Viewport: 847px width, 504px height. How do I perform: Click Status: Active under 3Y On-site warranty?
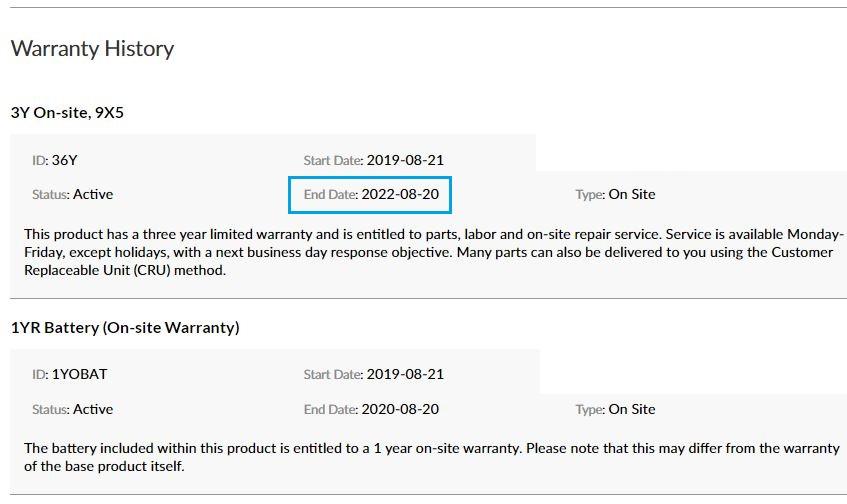tap(72, 194)
